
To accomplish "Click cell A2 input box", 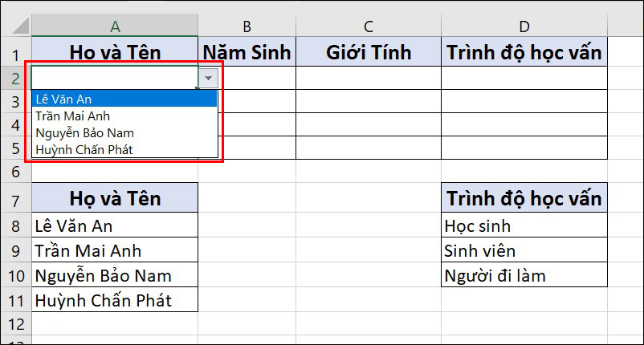I will point(115,78).
